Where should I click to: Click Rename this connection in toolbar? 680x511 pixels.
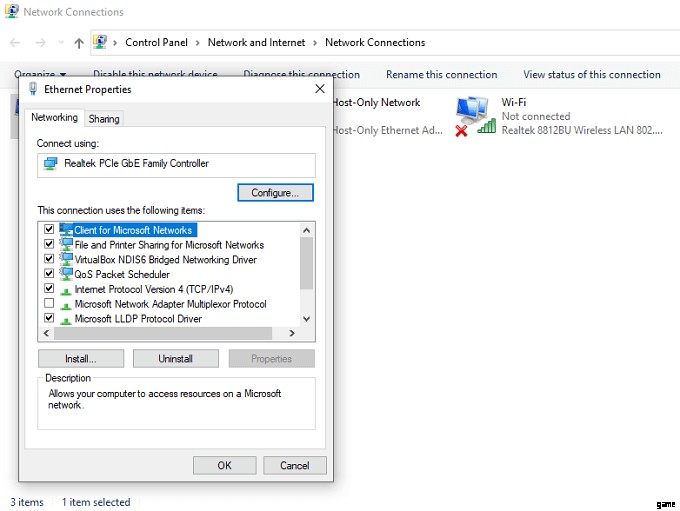(441, 75)
